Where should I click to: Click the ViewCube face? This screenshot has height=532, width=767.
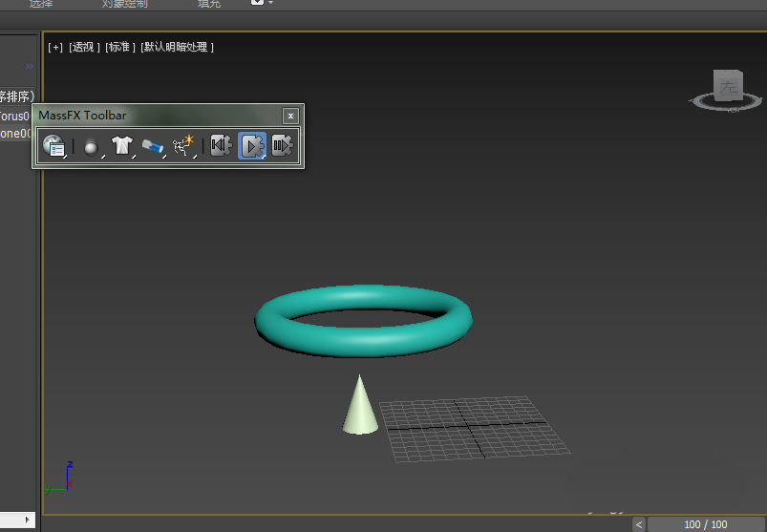(728, 86)
